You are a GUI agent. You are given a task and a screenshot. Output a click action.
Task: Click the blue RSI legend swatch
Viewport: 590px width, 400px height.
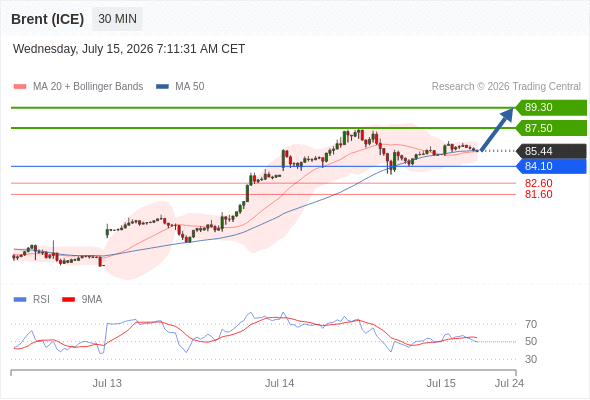[20, 300]
